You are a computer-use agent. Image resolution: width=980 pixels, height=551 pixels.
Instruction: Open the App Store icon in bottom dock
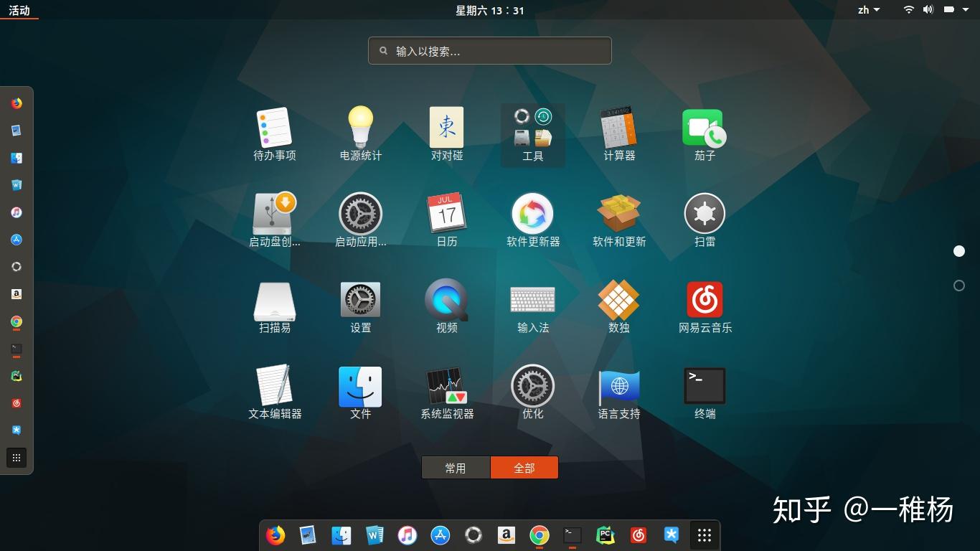click(440, 535)
